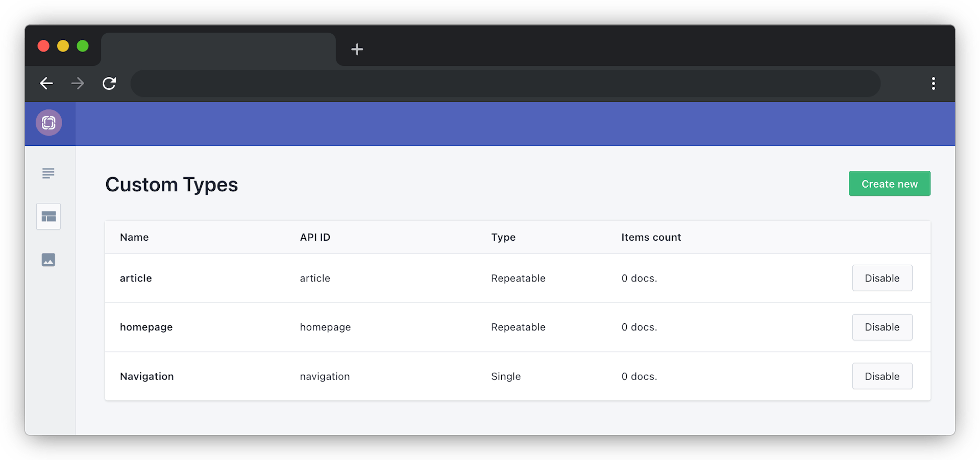The width and height of the screenshot is (980, 460).
Task: Open a new browser tab
Action: 357,49
